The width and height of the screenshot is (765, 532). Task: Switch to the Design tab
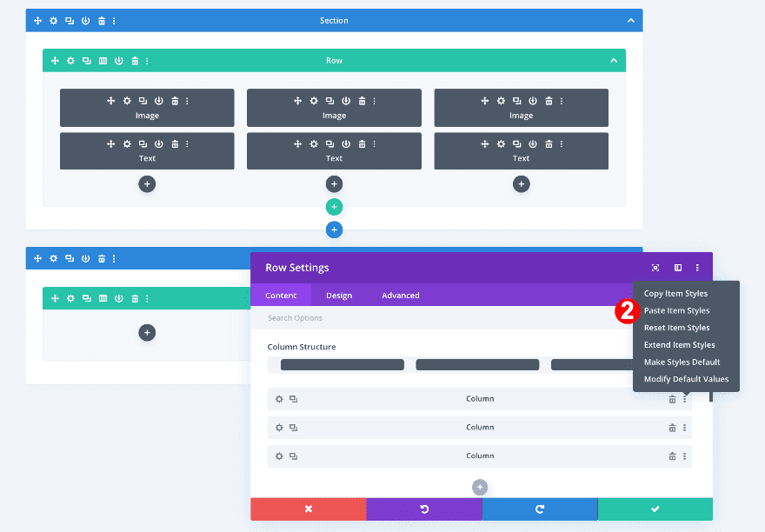click(339, 295)
